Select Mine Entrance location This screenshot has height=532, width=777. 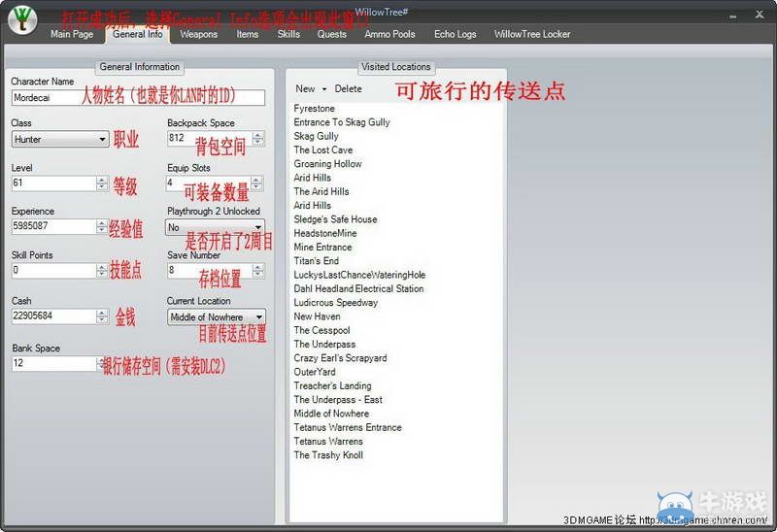322,247
